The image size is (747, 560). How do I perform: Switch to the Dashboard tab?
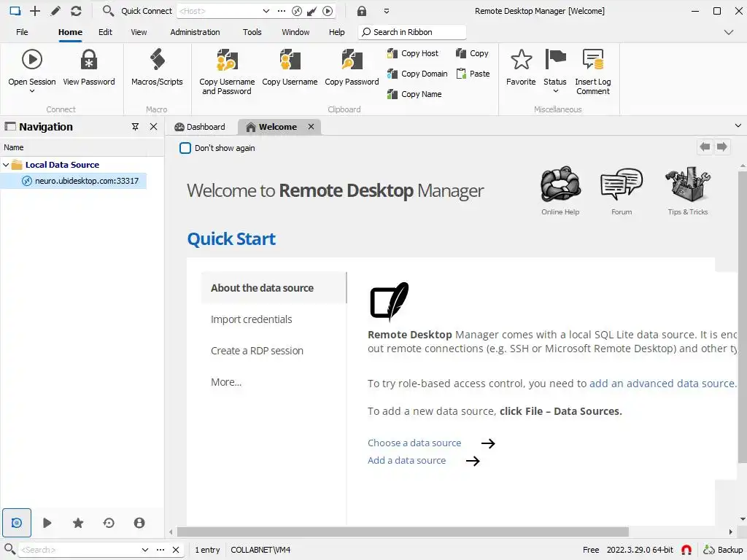pos(200,127)
